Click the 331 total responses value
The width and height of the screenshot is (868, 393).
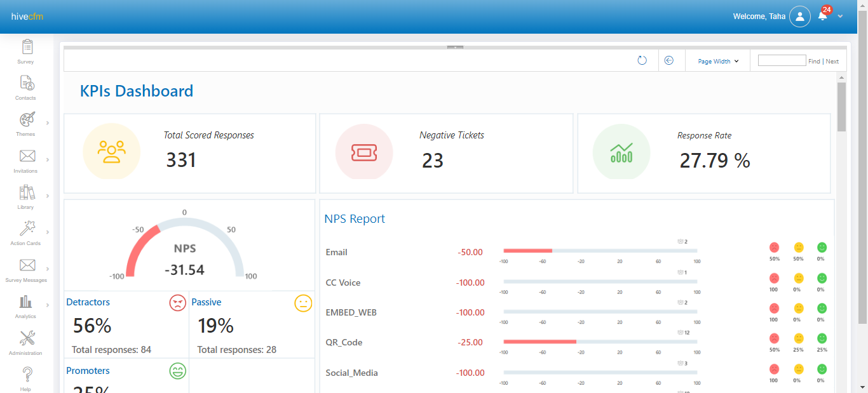[181, 160]
